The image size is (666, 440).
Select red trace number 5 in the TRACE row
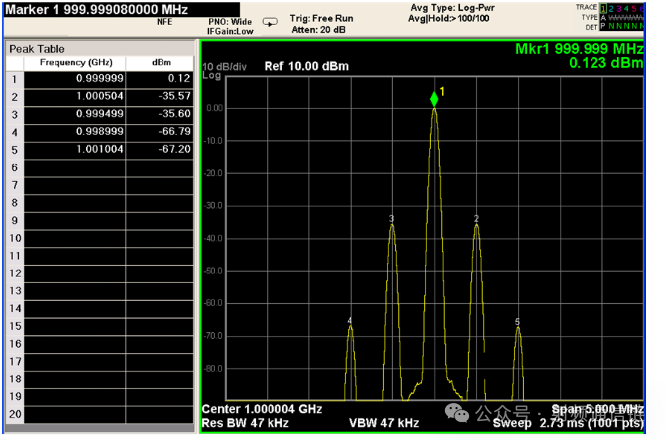click(634, 8)
